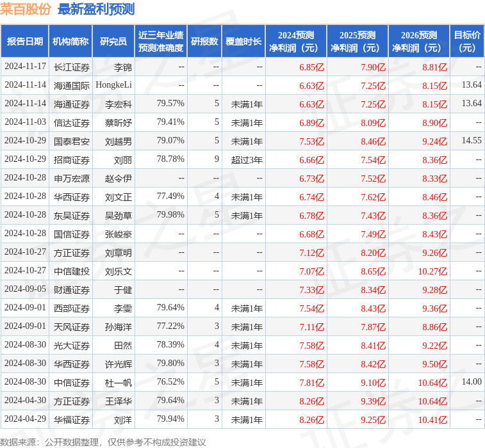This screenshot has height=448, width=485.
Task: Select accuracy value 79.94%
Action: pyautogui.click(x=170, y=419)
